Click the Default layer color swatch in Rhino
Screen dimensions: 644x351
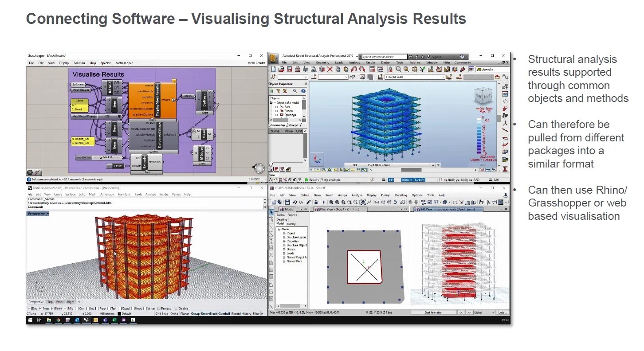click(x=119, y=314)
